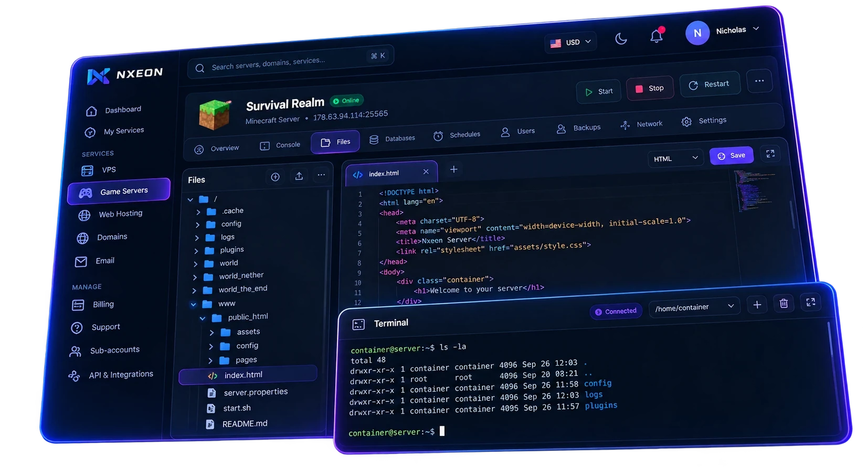This screenshot has width=868, height=471.
Task: Toggle dark mode moon icon
Action: (621, 38)
